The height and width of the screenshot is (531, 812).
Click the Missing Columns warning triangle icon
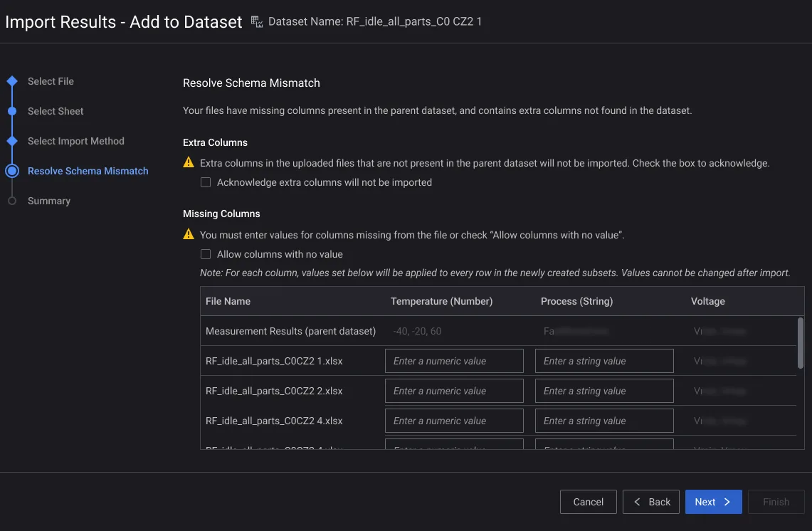point(189,234)
